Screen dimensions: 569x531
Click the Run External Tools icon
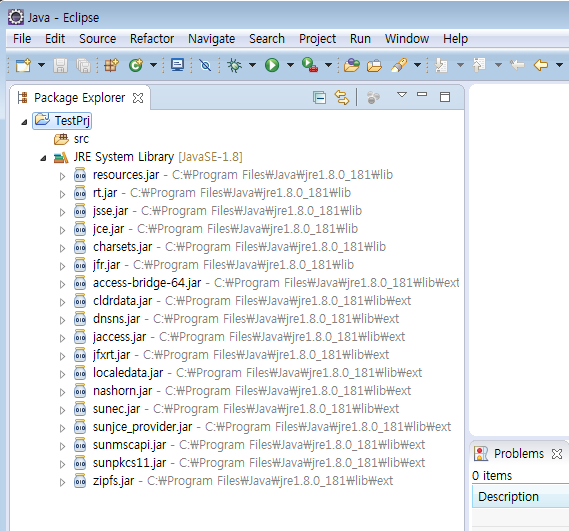tap(310, 65)
